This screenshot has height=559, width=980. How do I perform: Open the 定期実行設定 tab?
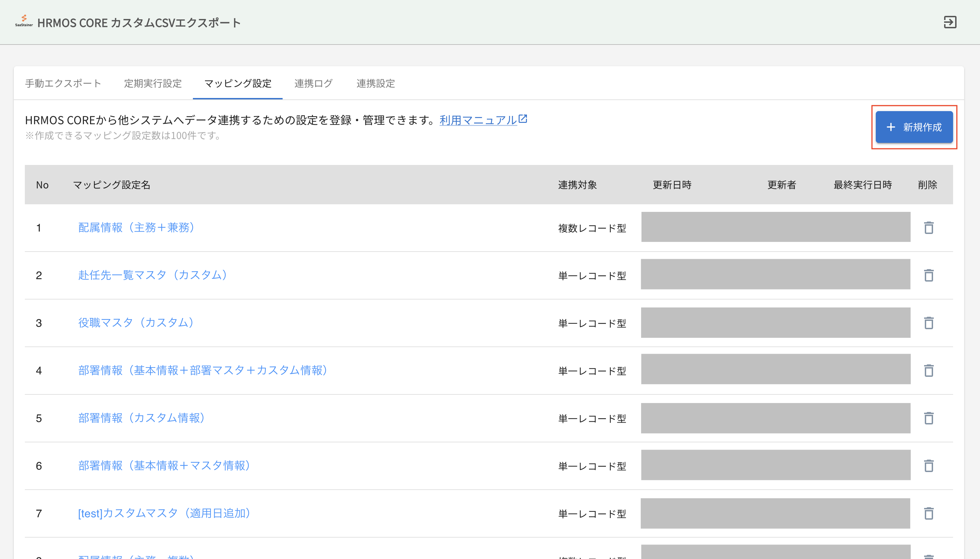click(x=153, y=83)
